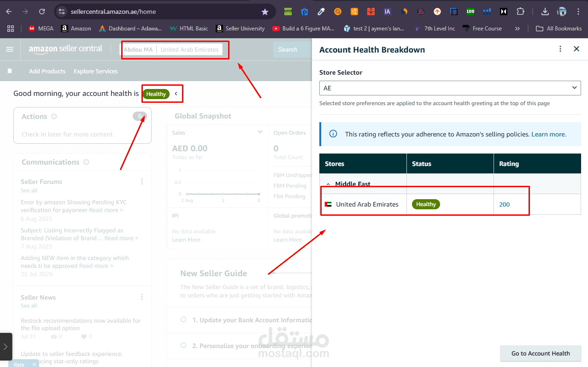Open the MEGA bookmark
The width and height of the screenshot is (588, 367).
click(41, 29)
